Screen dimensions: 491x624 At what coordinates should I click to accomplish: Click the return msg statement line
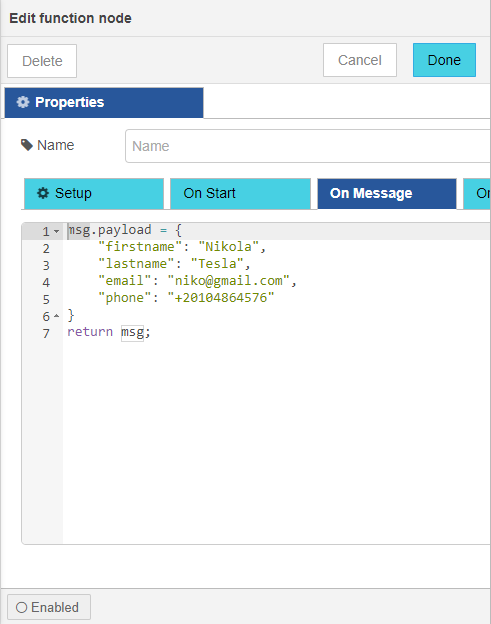pyautogui.click(x=109, y=332)
